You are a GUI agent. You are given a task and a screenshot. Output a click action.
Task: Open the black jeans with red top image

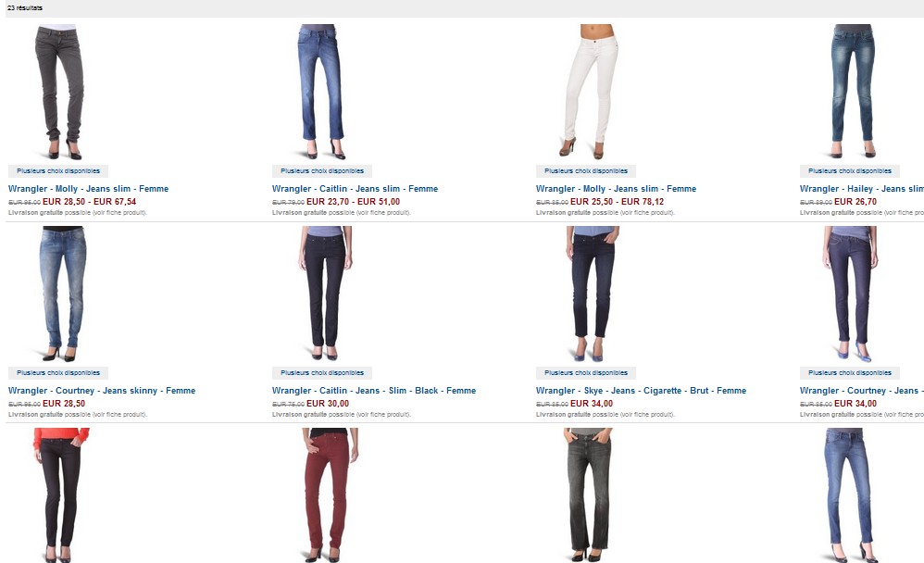pos(60,495)
